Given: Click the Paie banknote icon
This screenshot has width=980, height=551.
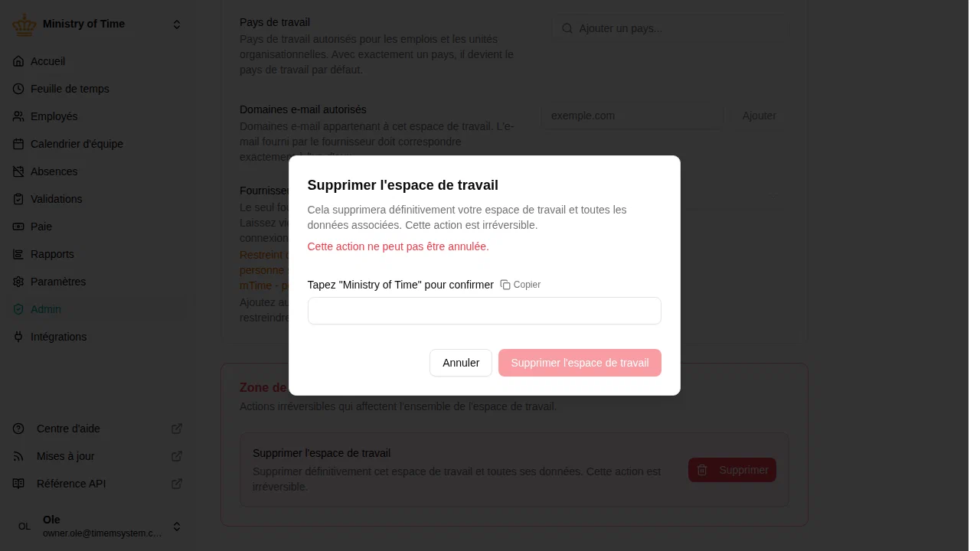Looking at the screenshot, I should (18, 227).
